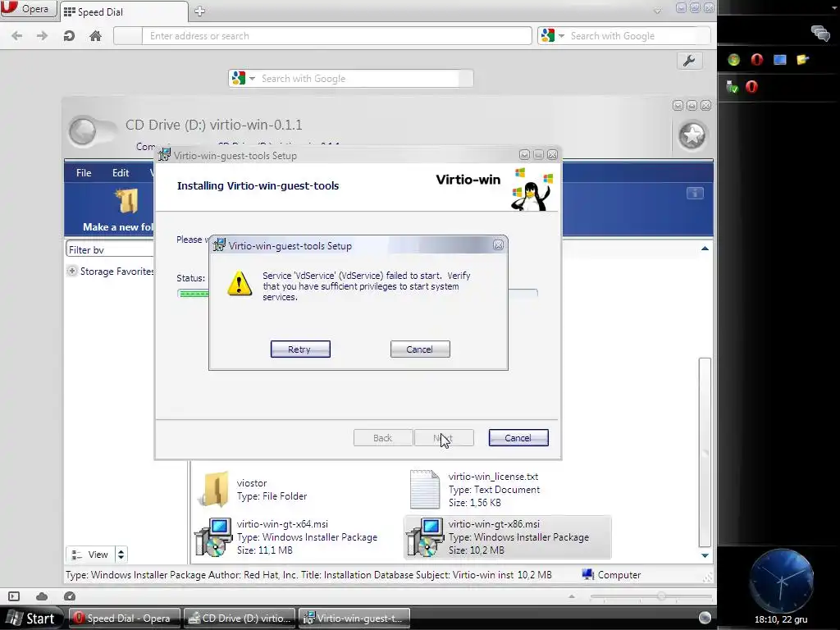This screenshot has height=630, width=840.
Task: Open the View button in explorer
Action: [90, 555]
